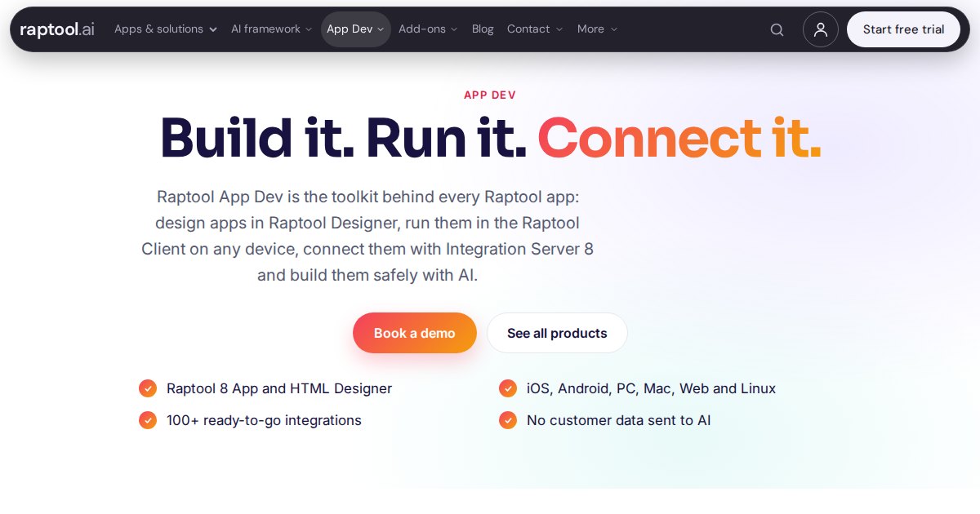Open the Blog page
The width and height of the screenshot is (980, 514).
(483, 29)
